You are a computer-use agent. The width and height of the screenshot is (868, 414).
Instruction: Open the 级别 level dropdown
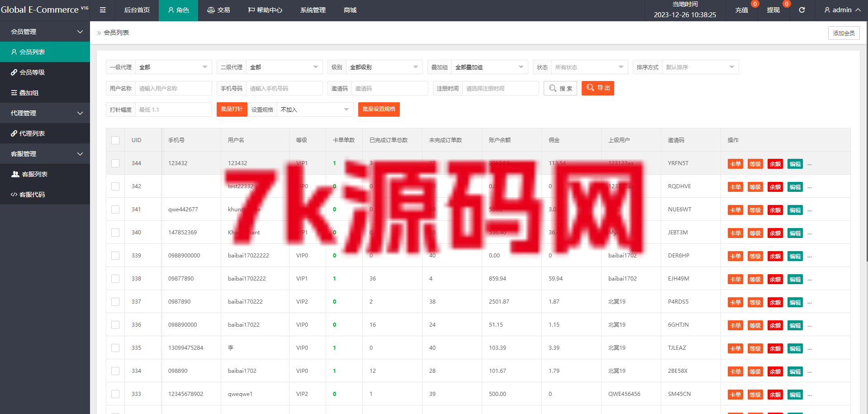click(x=384, y=67)
